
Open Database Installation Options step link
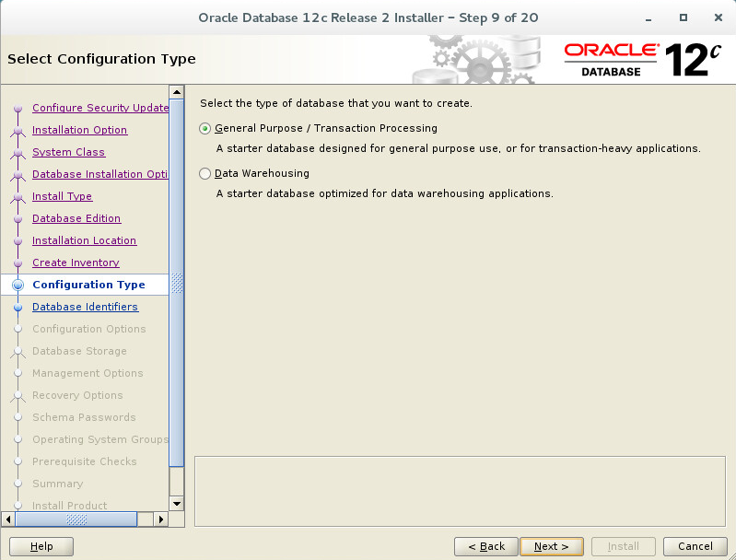click(x=100, y=174)
